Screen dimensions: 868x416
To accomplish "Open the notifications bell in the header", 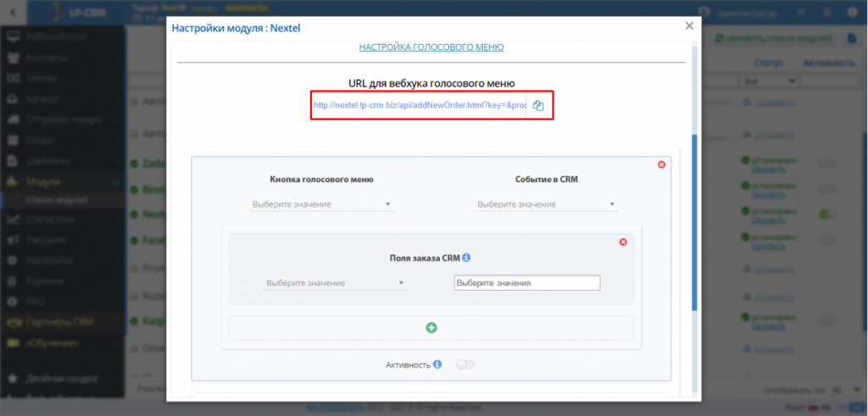I will point(826,12).
